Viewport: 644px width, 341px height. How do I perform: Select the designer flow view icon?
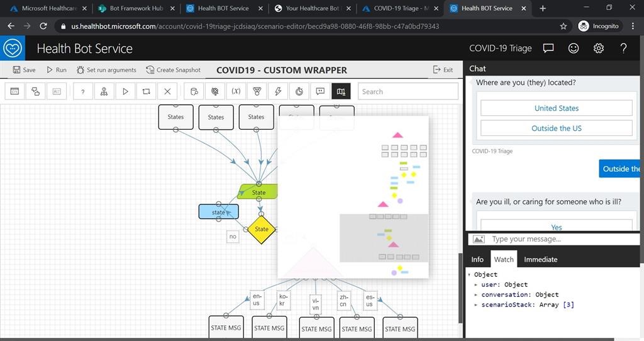36,91
